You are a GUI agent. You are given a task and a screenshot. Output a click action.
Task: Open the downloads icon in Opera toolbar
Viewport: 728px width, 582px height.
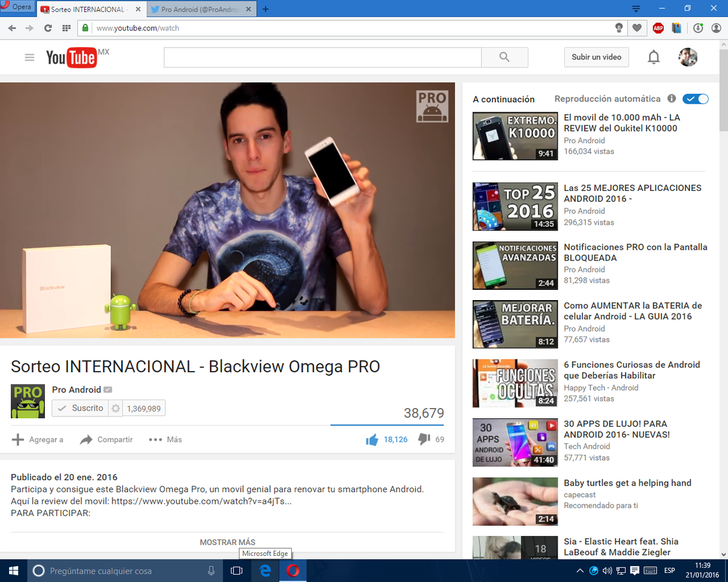coord(698,28)
